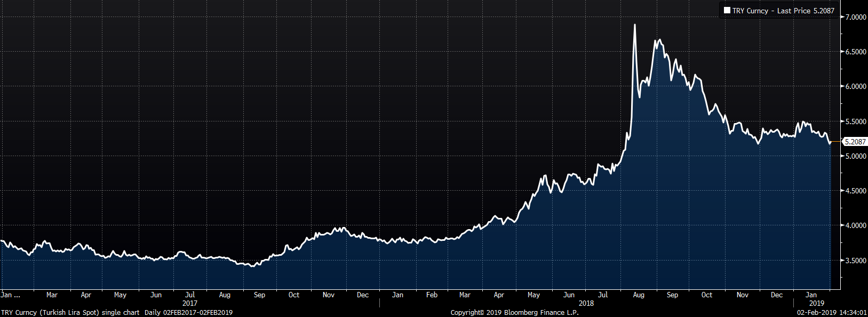The width and height of the screenshot is (868, 317).
Task: Click the truncated "Jan ..." axis label
Action: click(x=10, y=295)
